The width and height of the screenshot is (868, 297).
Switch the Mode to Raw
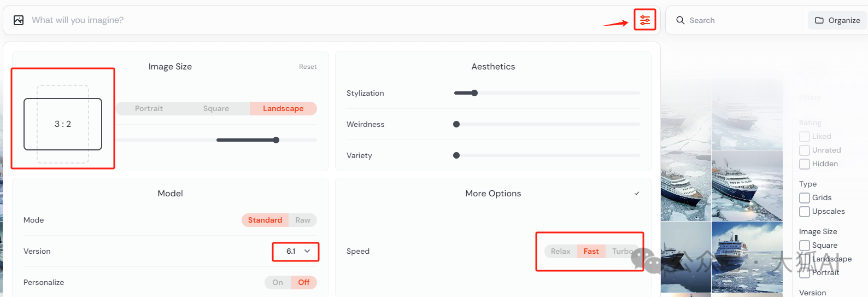[303, 220]
